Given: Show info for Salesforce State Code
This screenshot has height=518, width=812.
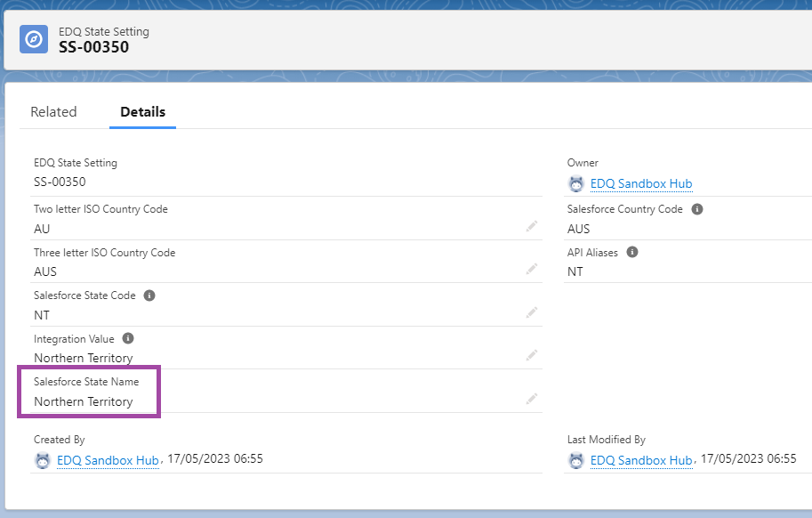Looking at the screenshot, I should (149, 295).
